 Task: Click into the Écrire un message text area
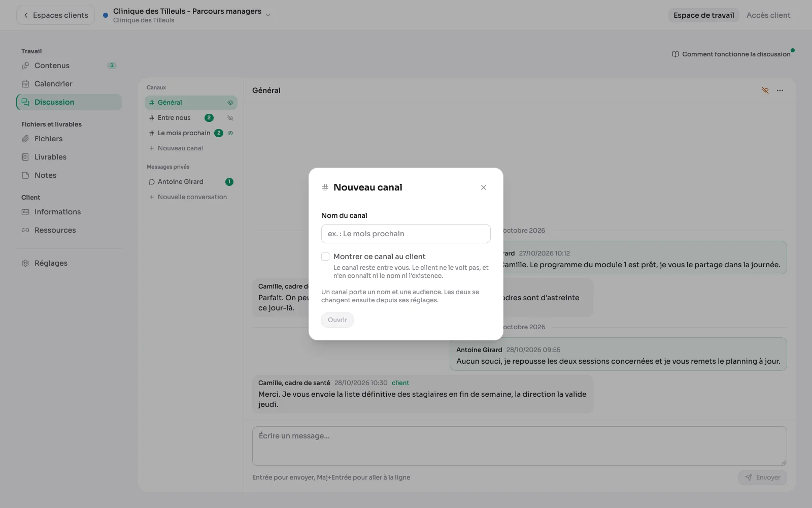click(520, 446)
